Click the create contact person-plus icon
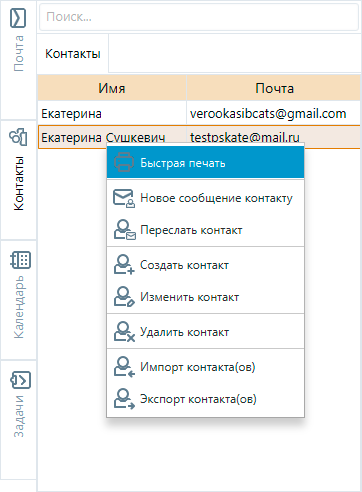The width and height of the screenshot is (362, 492). (x=124, y=265)
